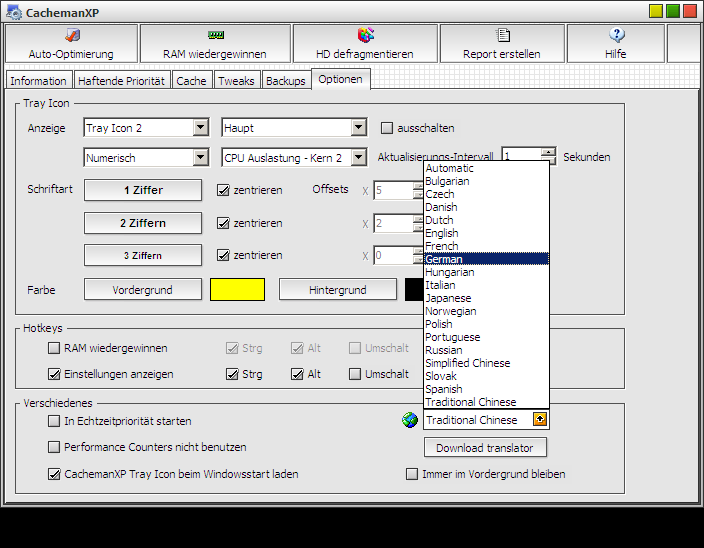Switch to the Information tab

pyautogui.click(x=39, y=81)
